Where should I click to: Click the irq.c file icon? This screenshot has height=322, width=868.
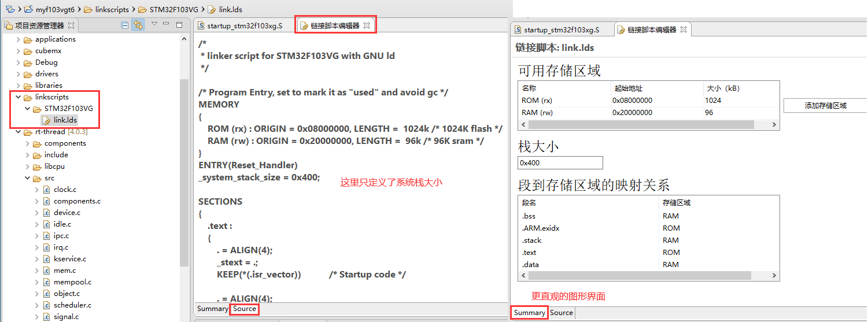click(46, 247)
